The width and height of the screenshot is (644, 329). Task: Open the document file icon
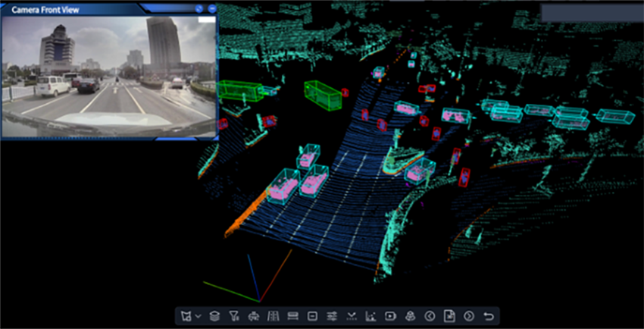(449, 316)
